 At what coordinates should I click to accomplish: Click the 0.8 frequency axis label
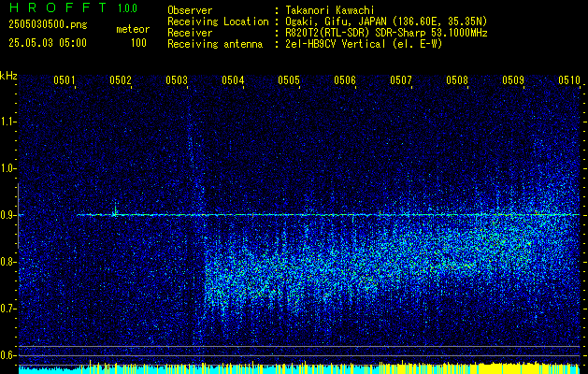(7, 262)
